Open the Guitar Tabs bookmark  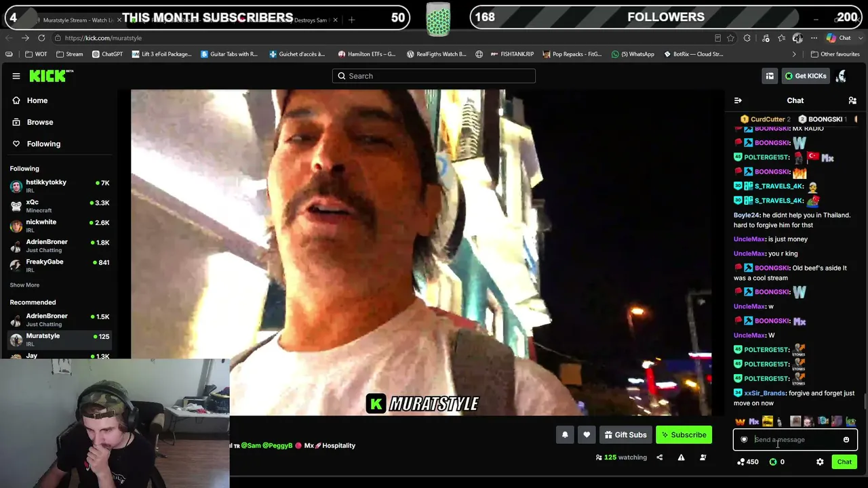click(229, 54)
